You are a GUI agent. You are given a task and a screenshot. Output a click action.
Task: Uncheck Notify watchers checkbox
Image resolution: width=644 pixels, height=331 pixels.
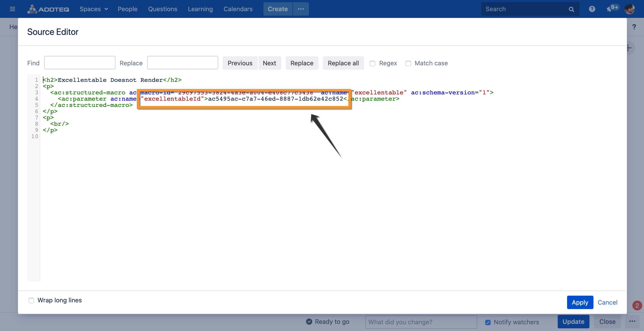(488, 322)
